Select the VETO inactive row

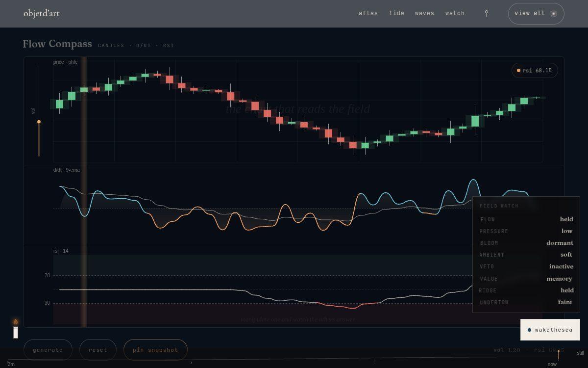526,266
